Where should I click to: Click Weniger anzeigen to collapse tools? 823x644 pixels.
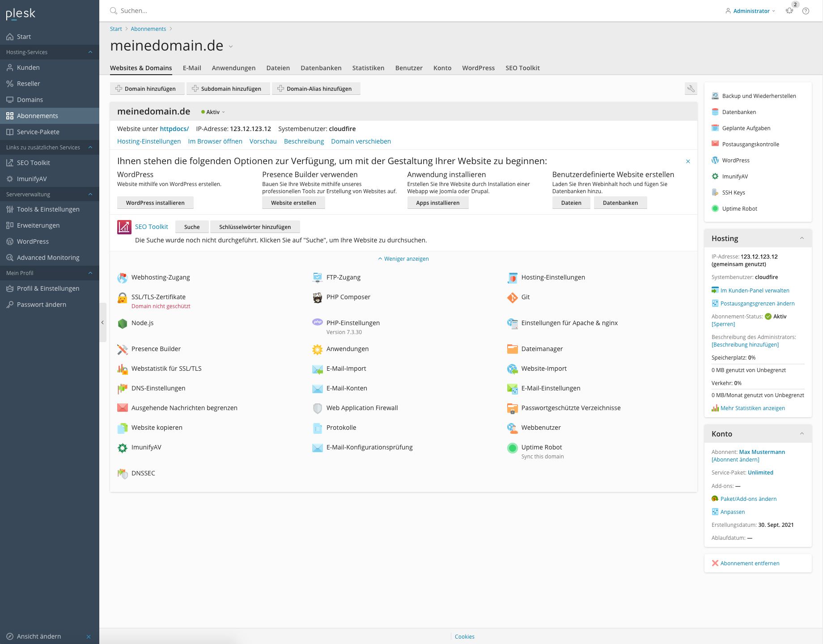pos(403,259)
